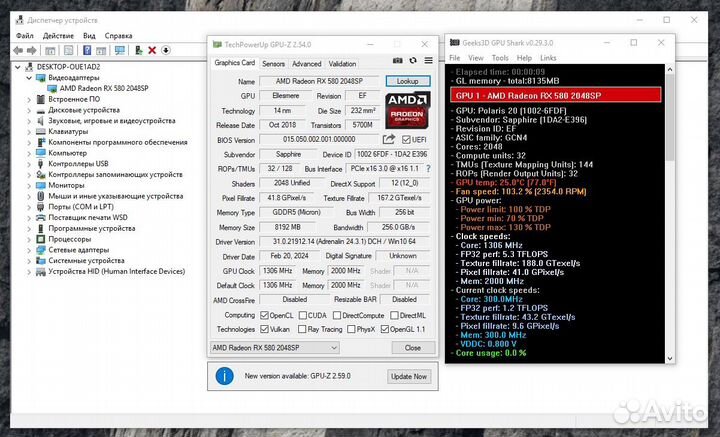The height and width of the screenshot is (437, 720).
Task: Click GPU Shark scrollbar up arrow
Action: (670, 69)
